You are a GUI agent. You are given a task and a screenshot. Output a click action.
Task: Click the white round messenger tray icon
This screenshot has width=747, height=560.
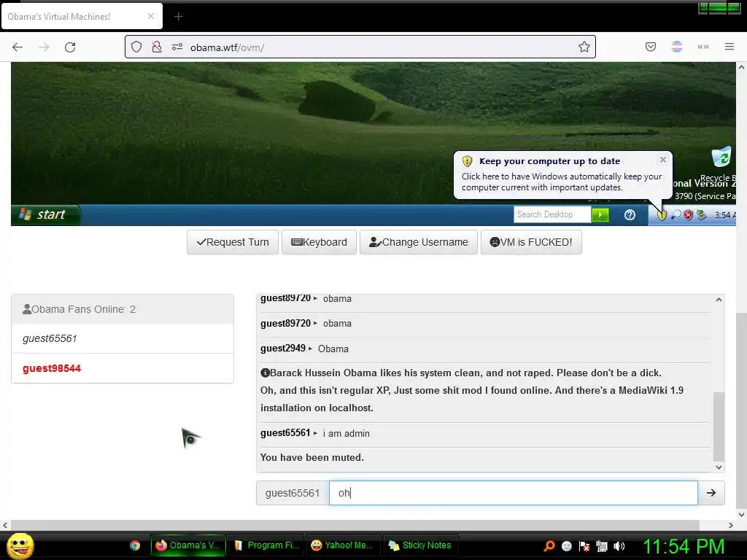[x=566, y=546]
